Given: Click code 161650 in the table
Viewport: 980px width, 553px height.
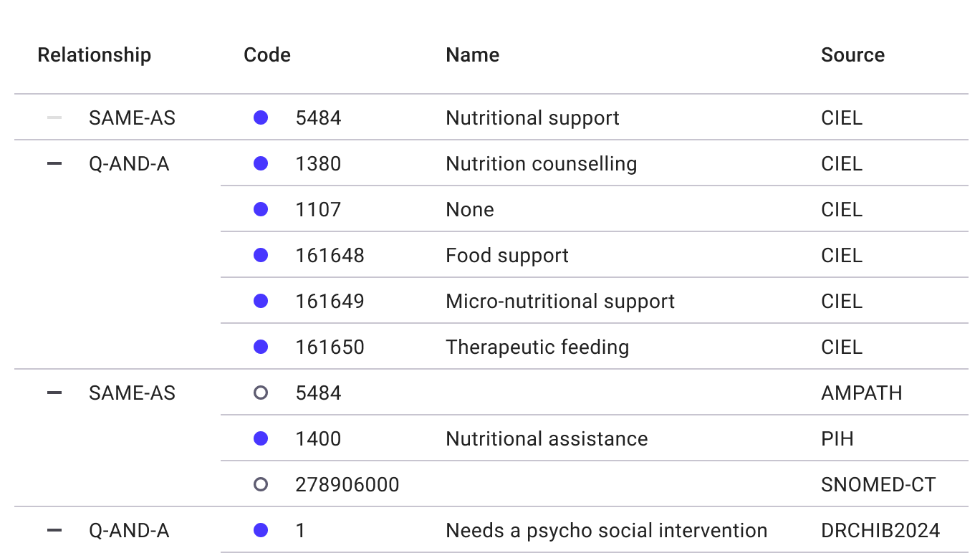Looking at the screenshot, I should (x=330, y=347).
